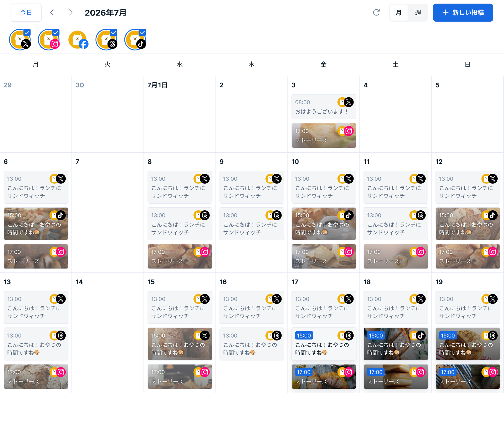The height and width of the screenshot is (422, 504).
Task: Open the 17:00 ストーリーズ post on July 12
Action: point(468,256)
